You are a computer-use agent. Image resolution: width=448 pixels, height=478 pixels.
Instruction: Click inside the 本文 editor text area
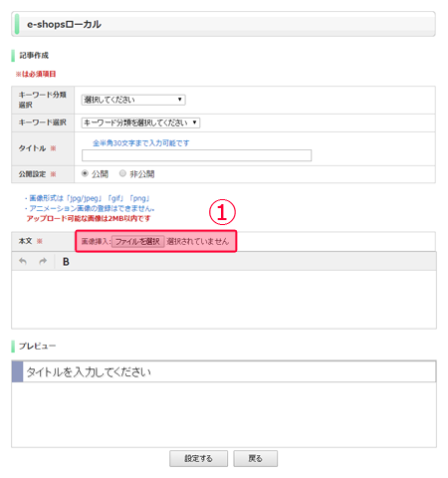click(x=224, y=300)
